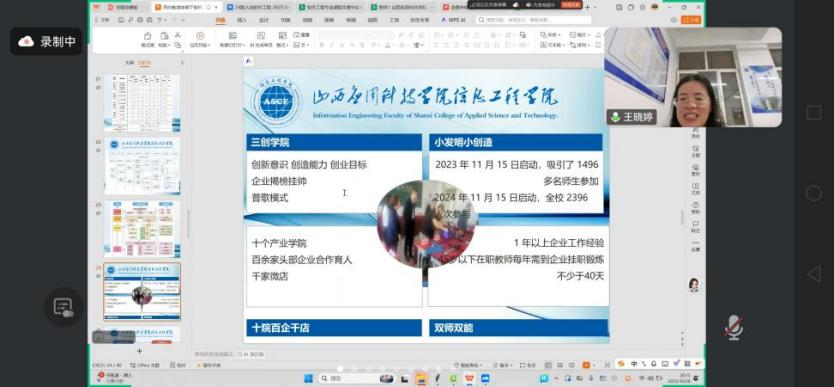
Task: Click the orange slideshow play icon in status bar
Action: [x=586, y=365]
